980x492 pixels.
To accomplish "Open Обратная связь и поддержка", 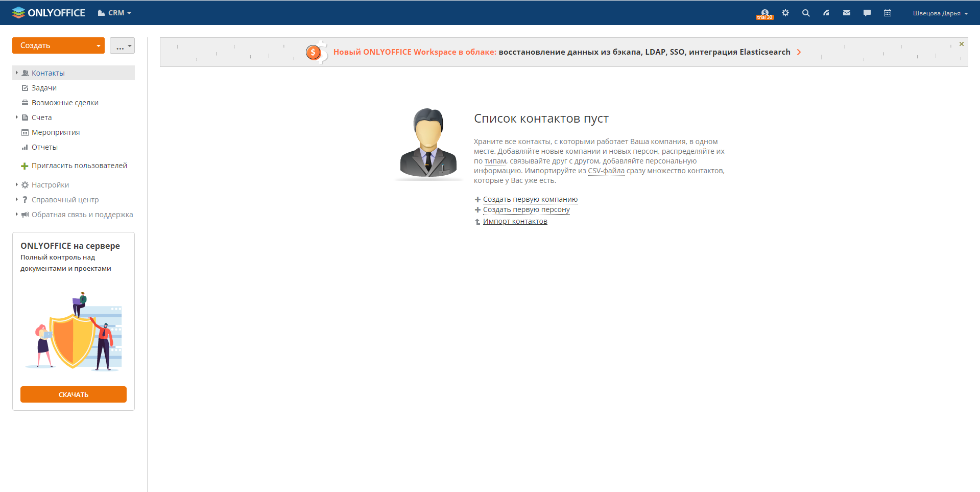I will click(x=82, y=215).
